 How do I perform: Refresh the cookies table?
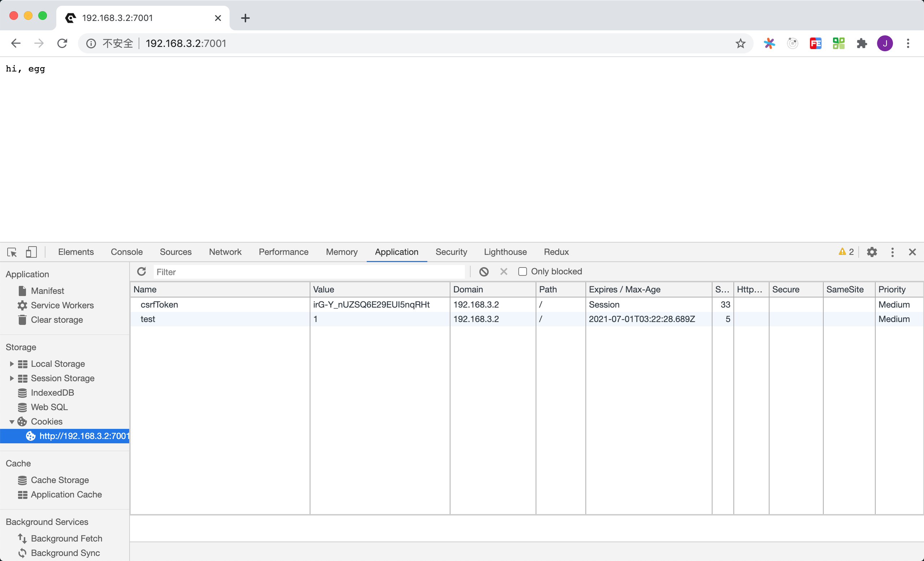(x=141, y=271)
